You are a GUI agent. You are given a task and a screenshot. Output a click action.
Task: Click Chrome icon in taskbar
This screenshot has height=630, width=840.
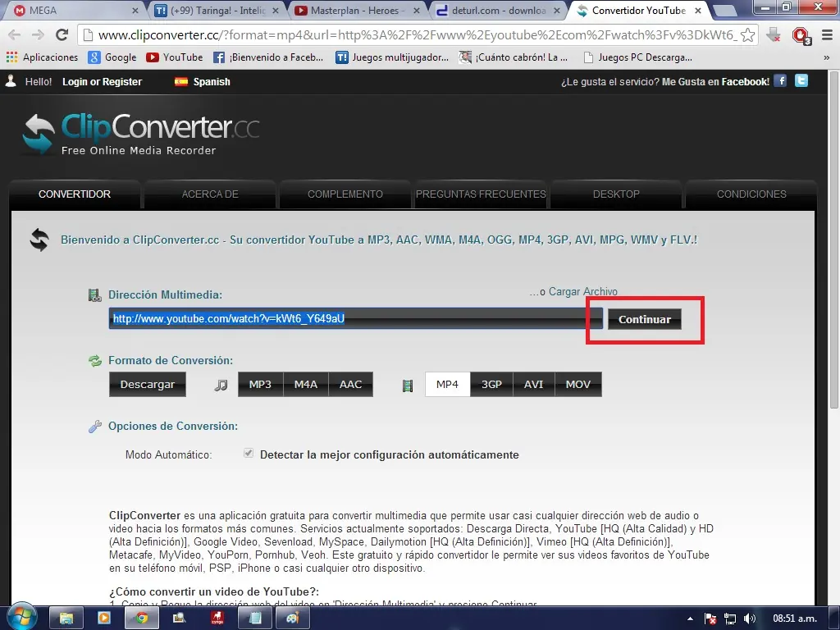pyautogui.click(x=141, y=619)
